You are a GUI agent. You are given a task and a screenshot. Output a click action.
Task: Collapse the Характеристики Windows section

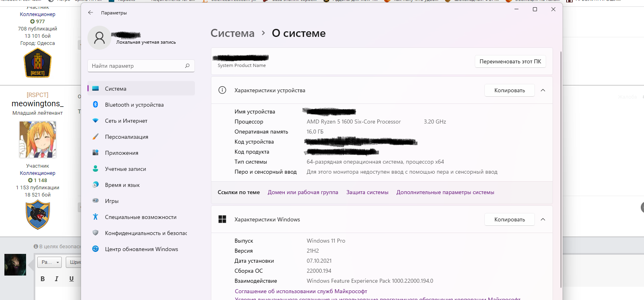coord(543,219)
